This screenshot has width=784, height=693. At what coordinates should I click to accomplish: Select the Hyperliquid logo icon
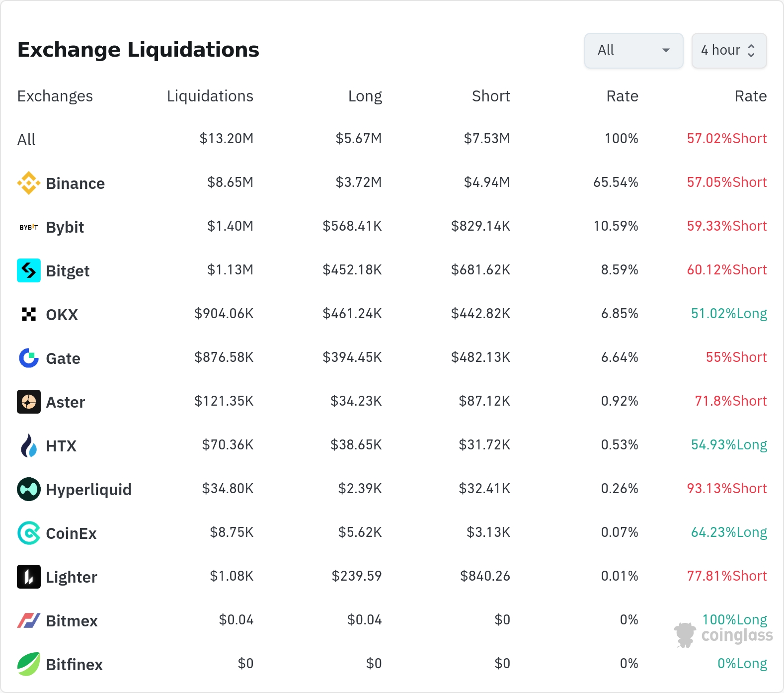tap(29, 489)
